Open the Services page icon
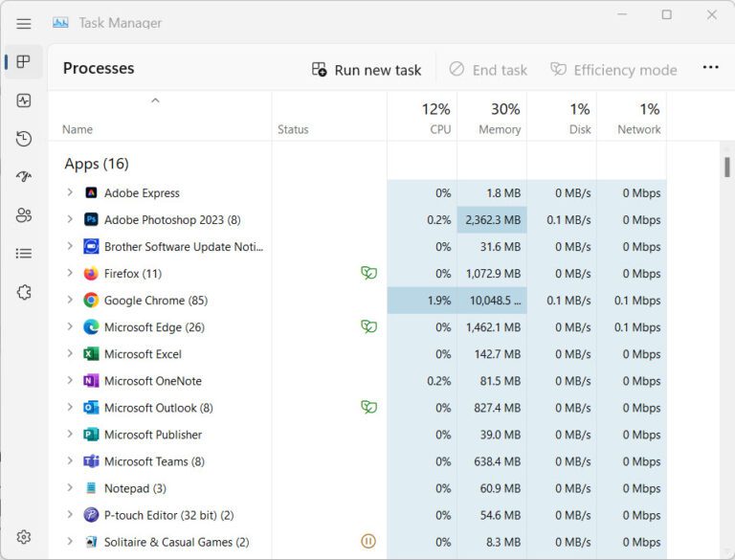This screenshot has width=735, height=560. tap(24, 292)
